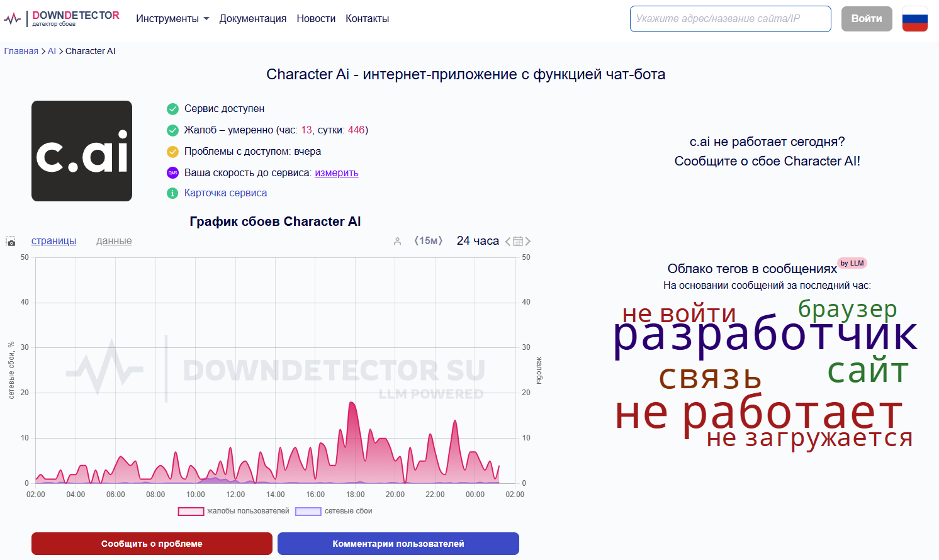Screen dimensions: 939x560
Task: Open the AI breadcrumb category
Action: click(52, 51)
